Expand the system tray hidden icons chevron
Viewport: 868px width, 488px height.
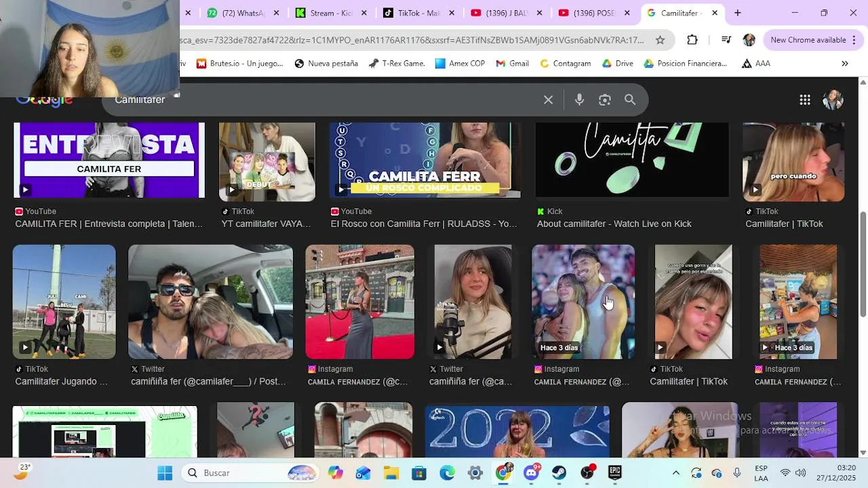coord(675,473)
